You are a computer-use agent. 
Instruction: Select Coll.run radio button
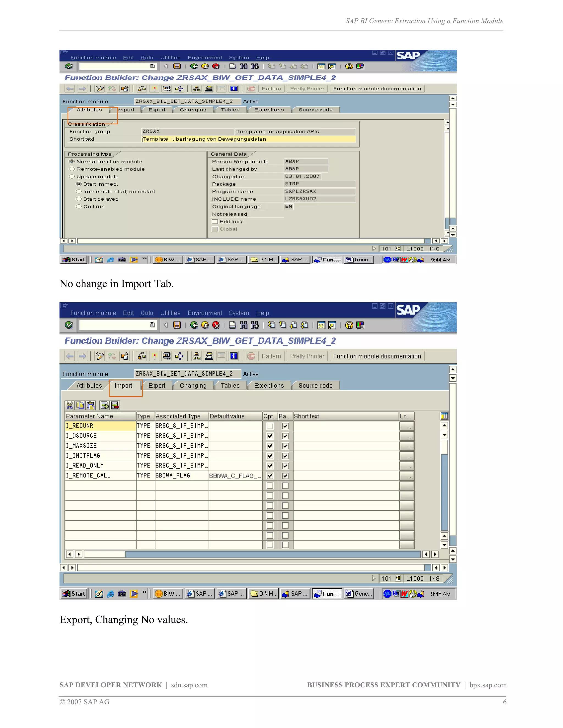coord(79,206)
